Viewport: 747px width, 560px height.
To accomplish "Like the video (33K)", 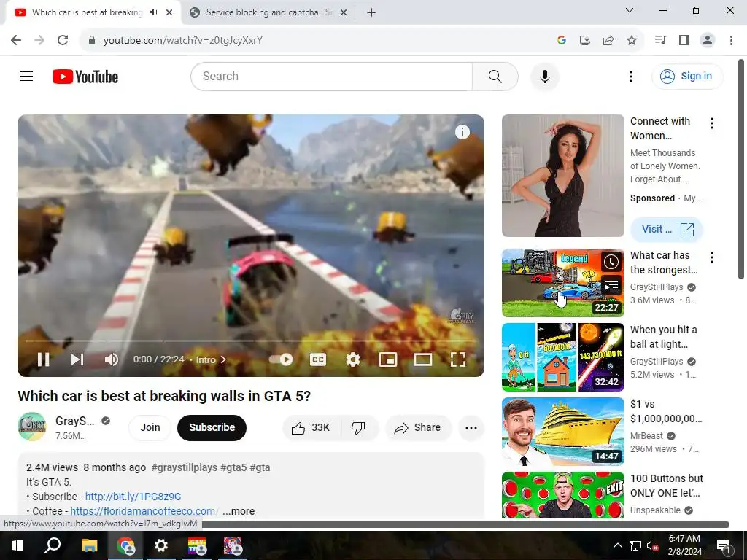I will pos(311,427).
